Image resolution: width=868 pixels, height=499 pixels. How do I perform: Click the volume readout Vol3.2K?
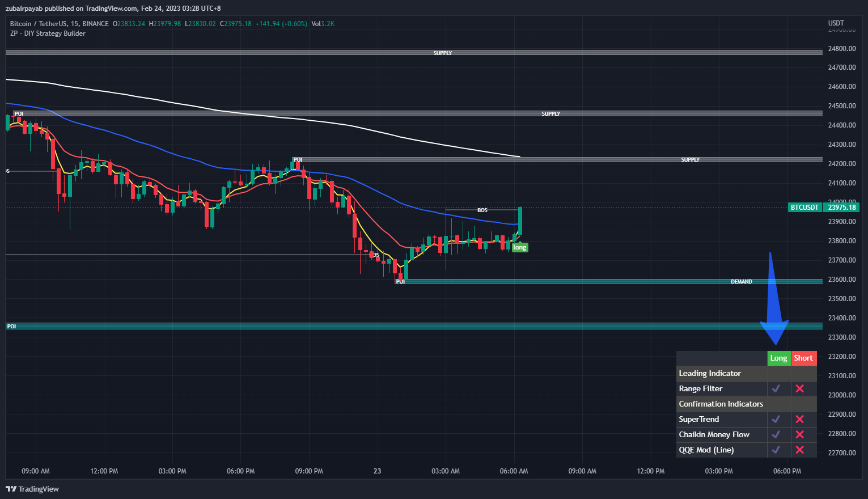323,24
